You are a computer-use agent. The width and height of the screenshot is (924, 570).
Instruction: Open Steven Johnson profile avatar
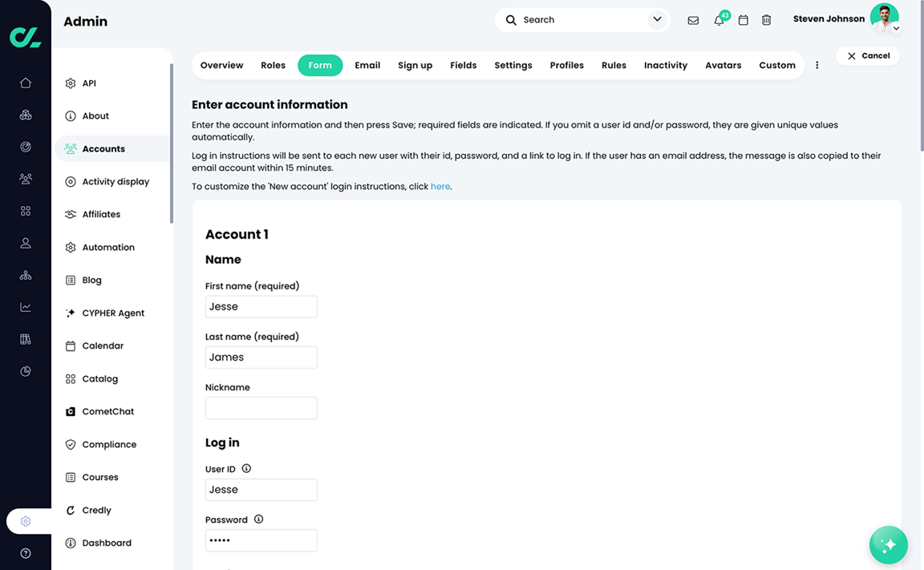[x=884, y=17]
